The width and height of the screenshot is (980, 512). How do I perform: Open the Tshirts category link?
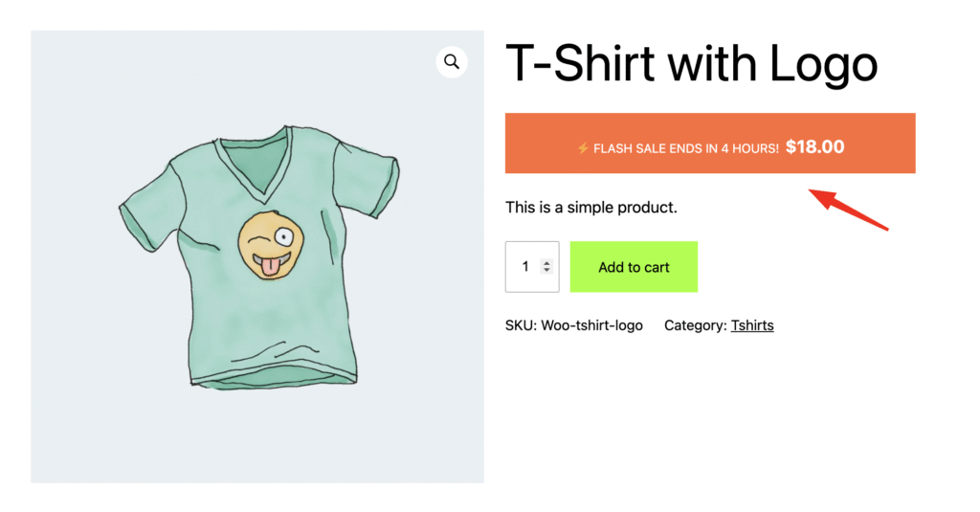point(752,325)
